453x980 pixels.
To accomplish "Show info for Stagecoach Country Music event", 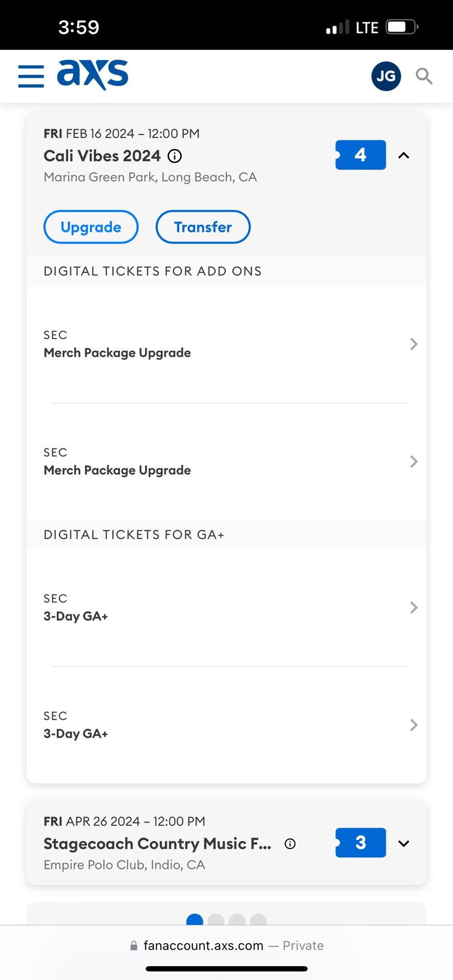I will [x=290, y=844].
